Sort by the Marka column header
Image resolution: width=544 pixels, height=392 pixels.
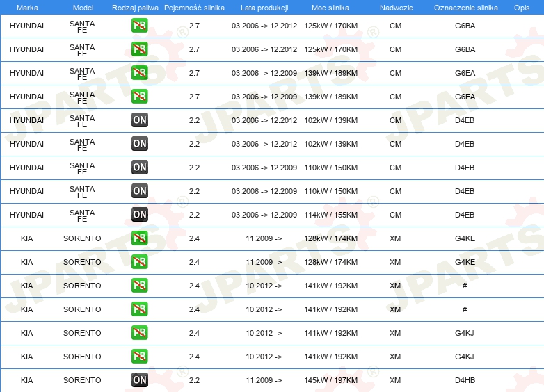click(26, 7)
